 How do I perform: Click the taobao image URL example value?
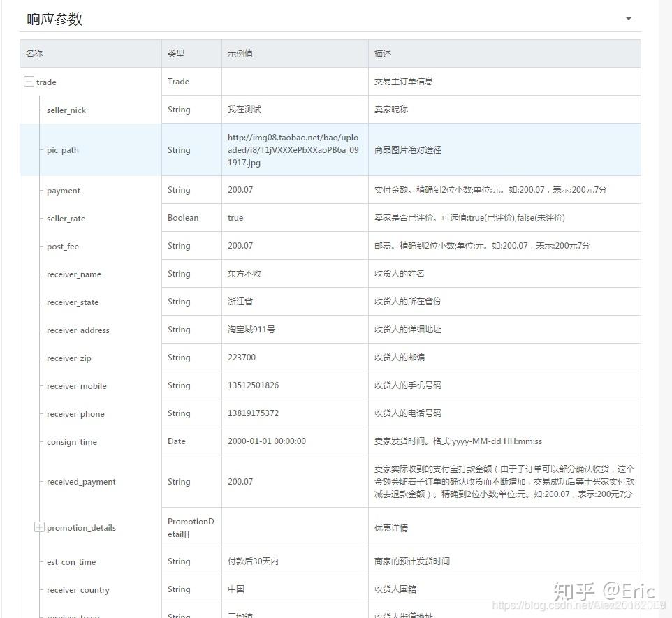coord(293,150)
